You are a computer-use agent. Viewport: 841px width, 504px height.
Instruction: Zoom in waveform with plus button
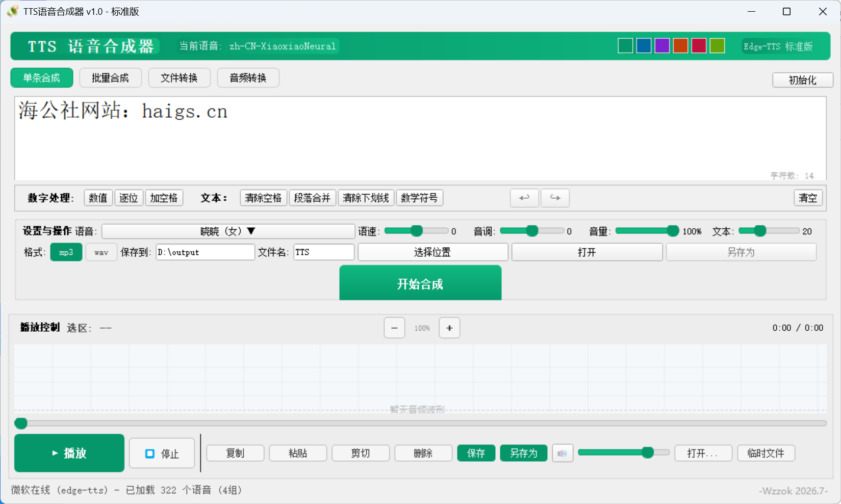coord(449,328)
